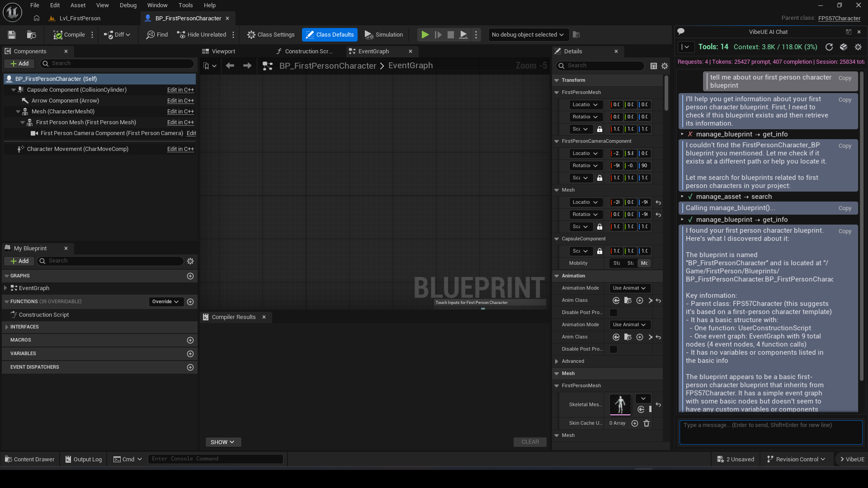Enable the Disable Post Process checkbox
Viewport: 868px width, 488px height.
tap(613, 313)
